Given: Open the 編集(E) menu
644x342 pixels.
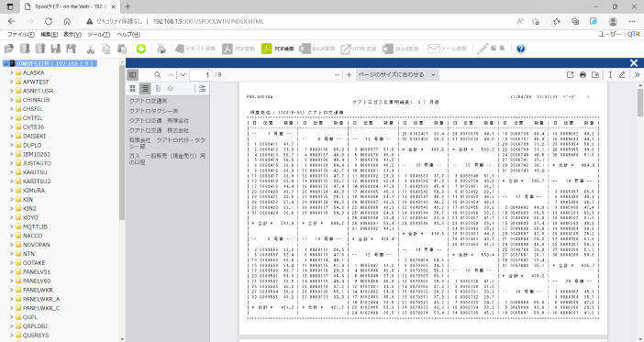Looking at the screenshot, I should tap(50, 35).
